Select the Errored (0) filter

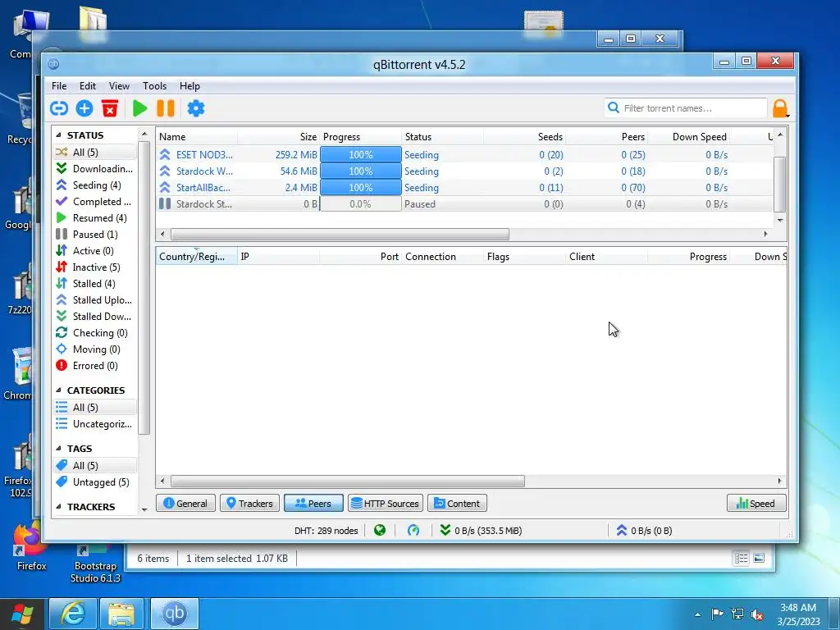click(x=94, y=366)
